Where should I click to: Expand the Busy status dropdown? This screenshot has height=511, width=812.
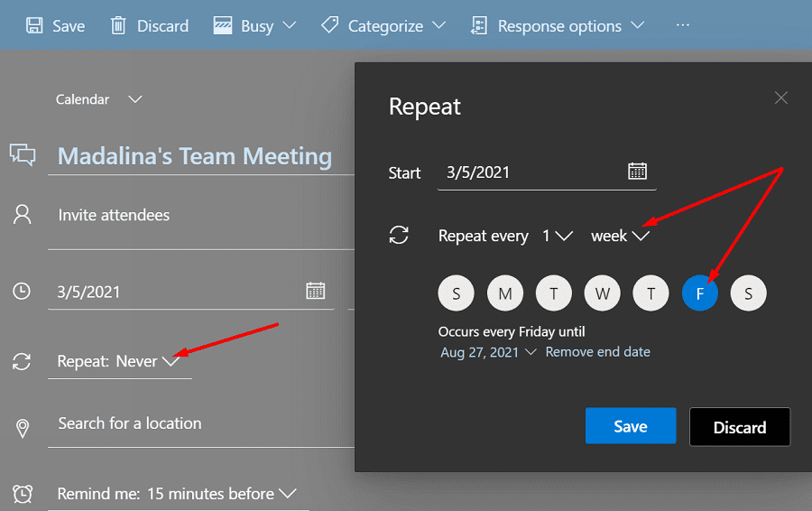(x=290, y=25)
